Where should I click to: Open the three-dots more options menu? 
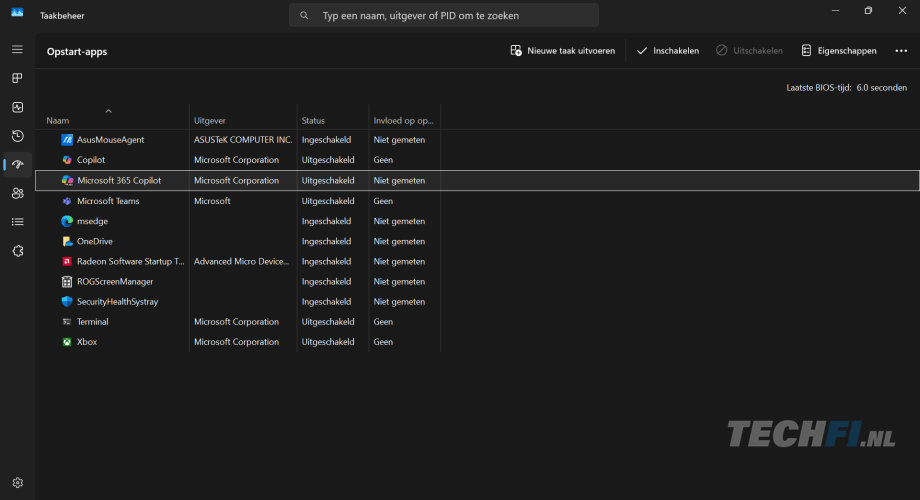(x=901, y=51)
